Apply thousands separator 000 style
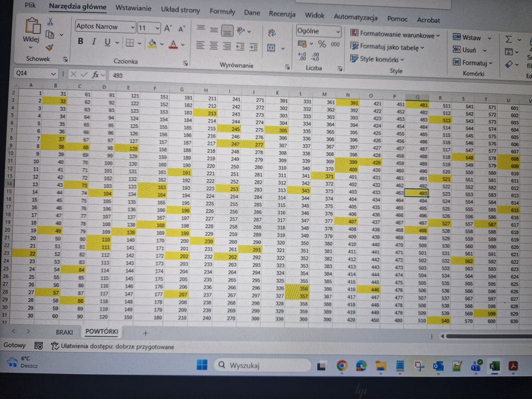 tap(335, 44)
